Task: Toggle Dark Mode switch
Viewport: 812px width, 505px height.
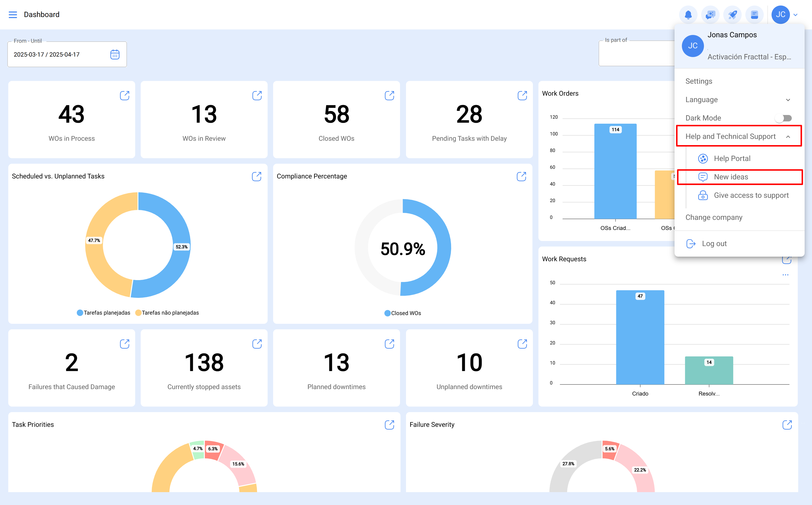Action: pos(783,118)
